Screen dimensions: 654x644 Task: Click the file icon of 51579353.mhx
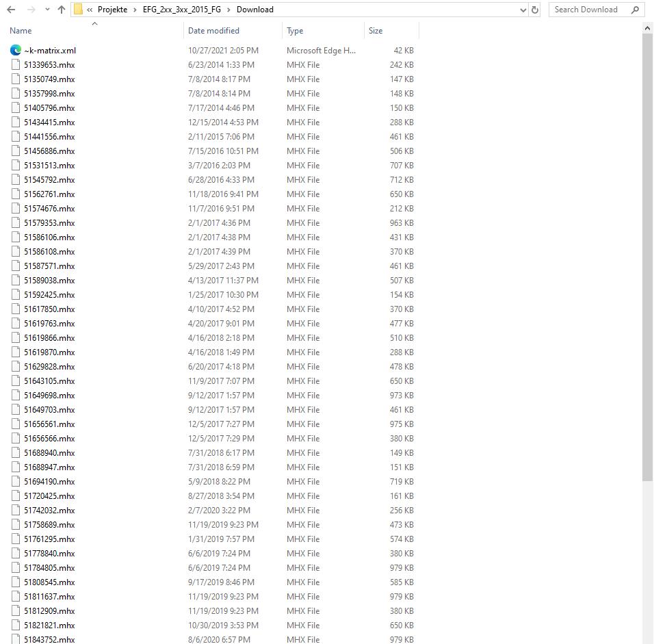[16, 223]
